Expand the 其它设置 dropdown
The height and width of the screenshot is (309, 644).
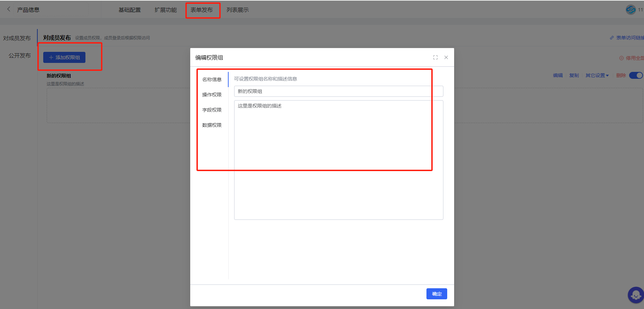click(x=597, y=75)
